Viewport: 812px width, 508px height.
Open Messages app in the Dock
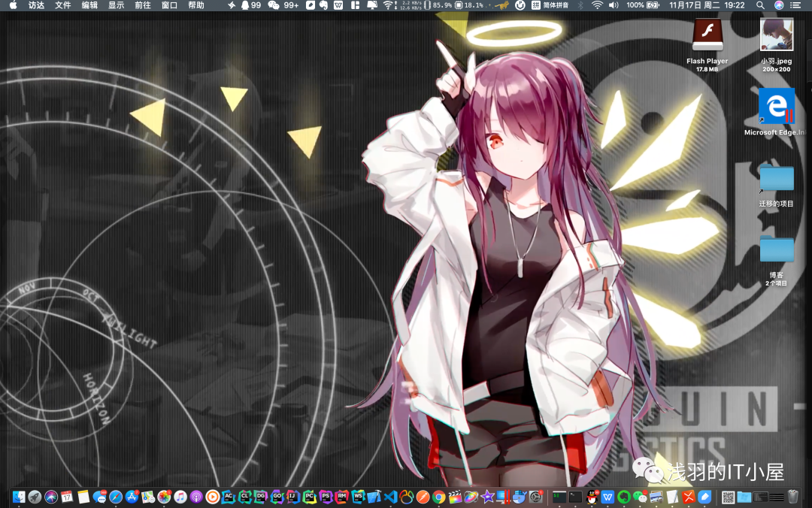pos(99,497)
